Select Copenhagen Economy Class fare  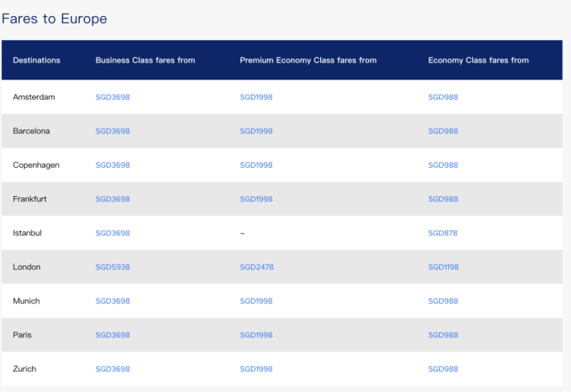442,165
